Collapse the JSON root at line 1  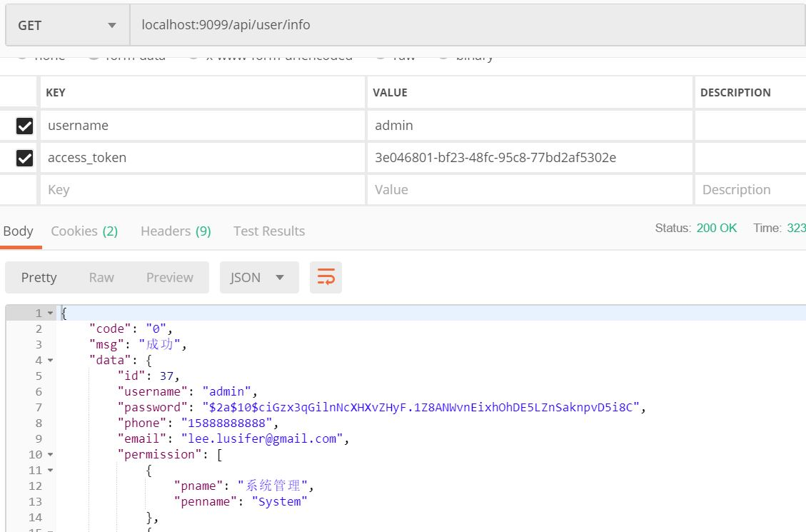[51, 313]
